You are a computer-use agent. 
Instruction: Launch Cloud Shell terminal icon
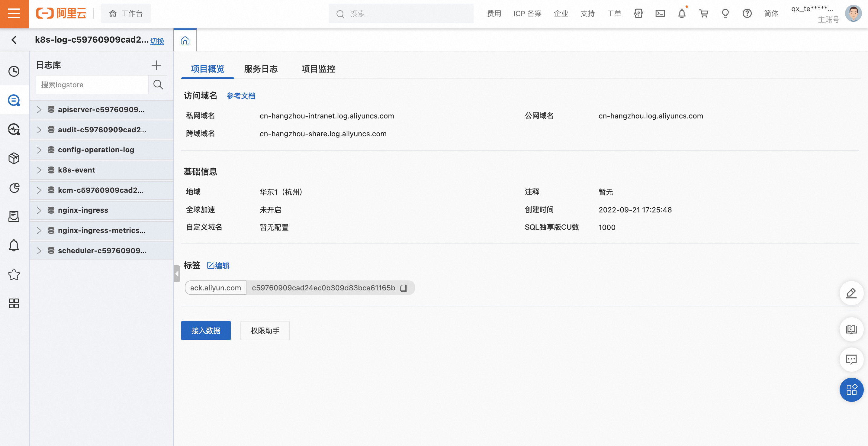point(660,14)
